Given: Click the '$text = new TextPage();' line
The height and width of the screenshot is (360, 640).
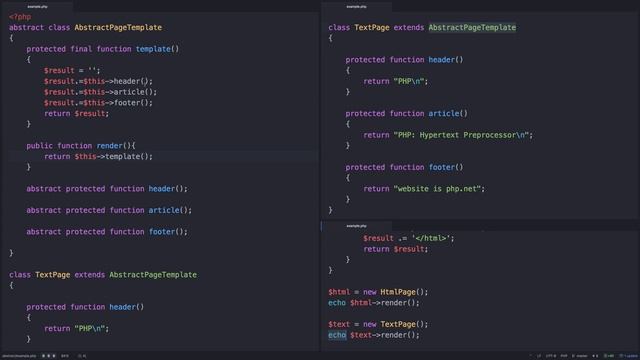Looking at the screenshot, I should pos(378,324).
